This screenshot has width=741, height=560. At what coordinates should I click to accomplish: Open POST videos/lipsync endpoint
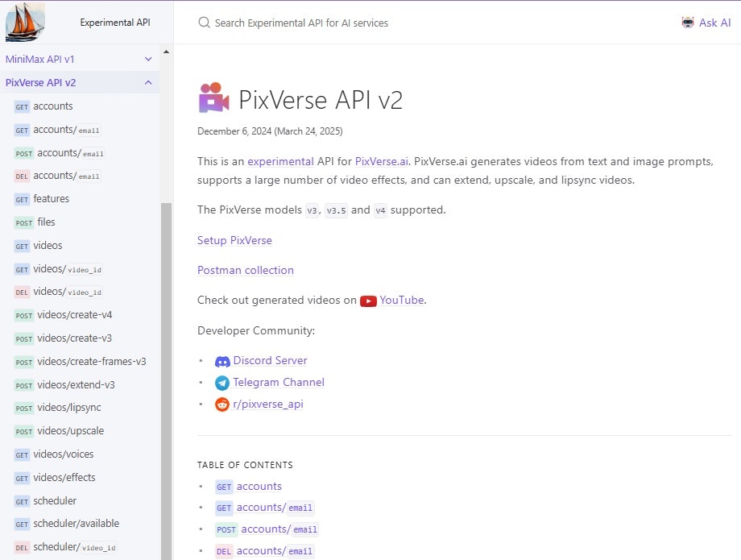[x=58, y=408]
